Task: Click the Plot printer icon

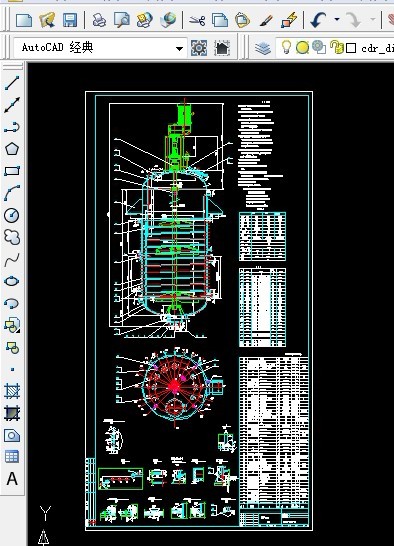Action: pos(99,20)
